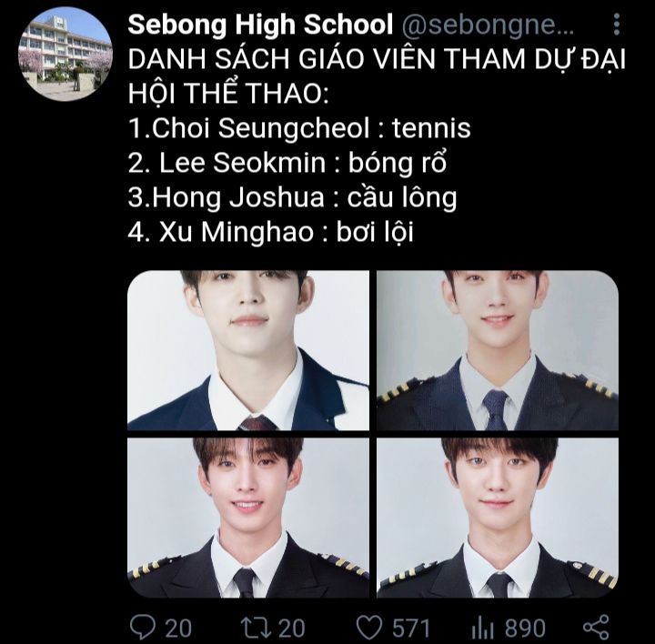Click the line "1.Choi Seungcheol : tennis"

pyautogui.click(x=299, y=127)
